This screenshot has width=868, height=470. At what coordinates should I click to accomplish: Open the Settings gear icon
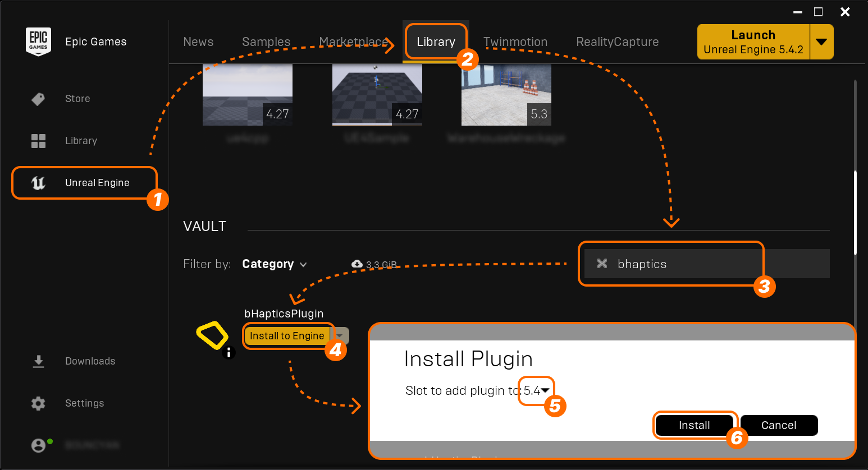point(38,403)
